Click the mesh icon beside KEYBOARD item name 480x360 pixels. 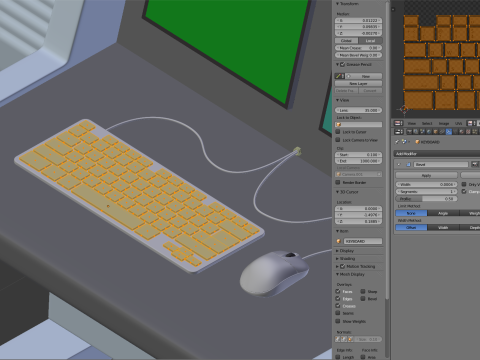[x=339, y=241]
